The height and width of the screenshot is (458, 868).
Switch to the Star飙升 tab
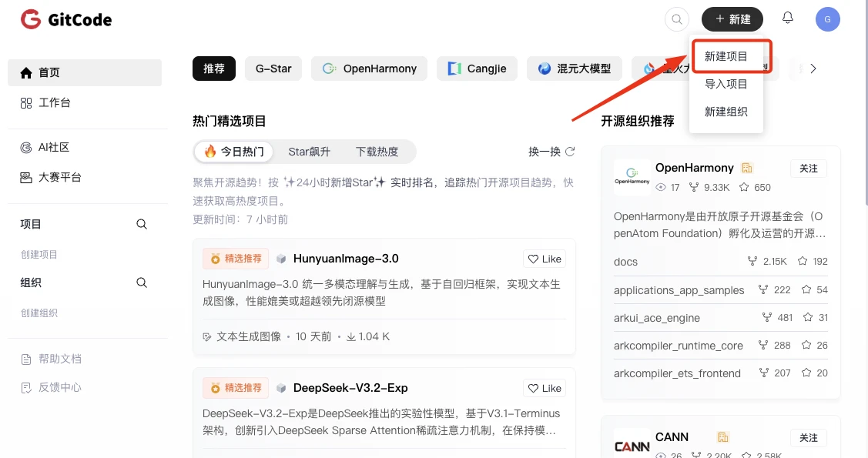(x=310, y=152)
